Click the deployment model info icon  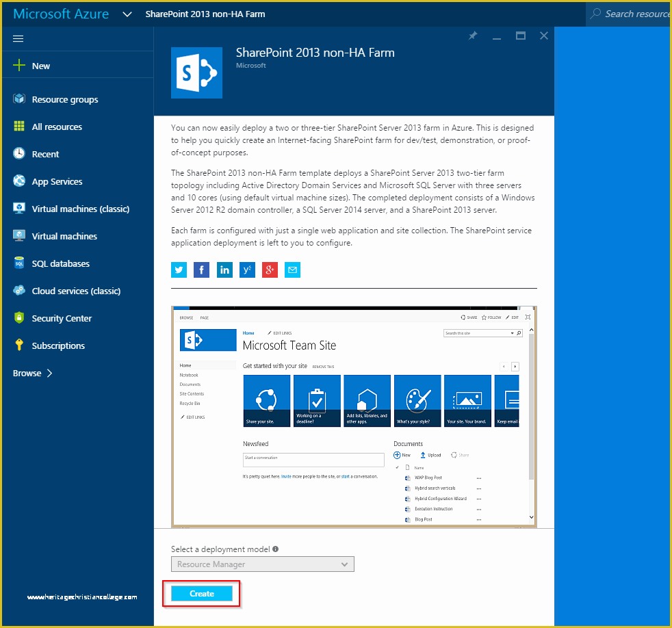tap(276, 549)
